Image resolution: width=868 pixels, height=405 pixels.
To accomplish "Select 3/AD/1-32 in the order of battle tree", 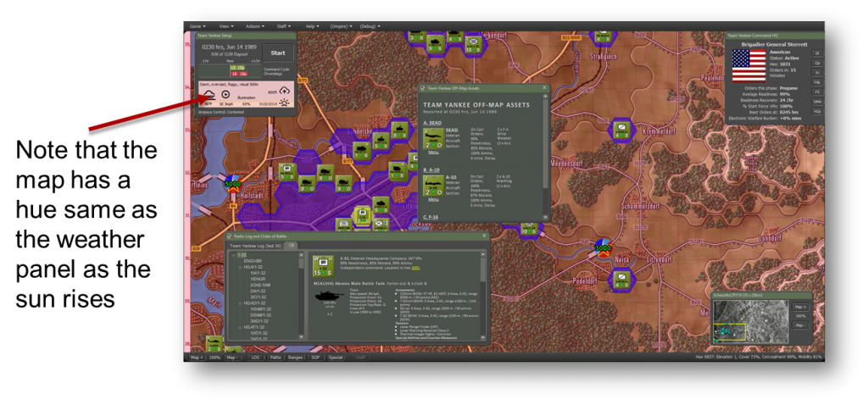I will [259, 321].
